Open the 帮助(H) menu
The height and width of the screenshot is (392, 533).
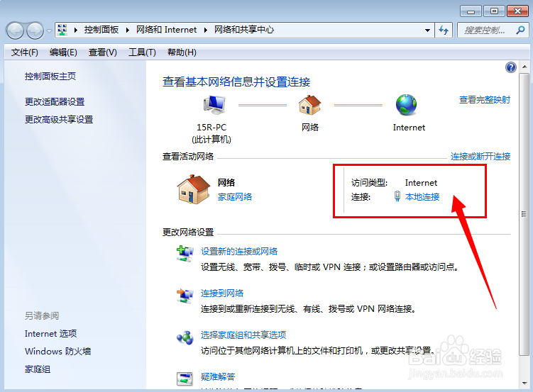182,52
